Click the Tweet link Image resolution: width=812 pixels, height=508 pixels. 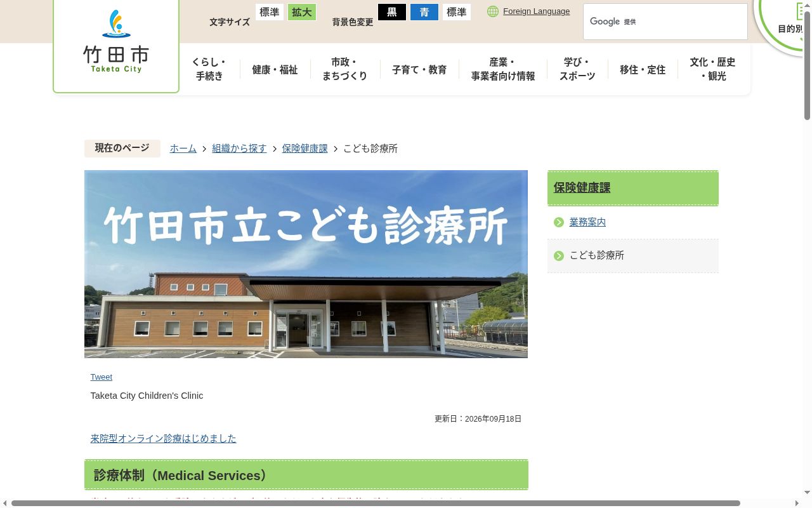tap(101, 377)
